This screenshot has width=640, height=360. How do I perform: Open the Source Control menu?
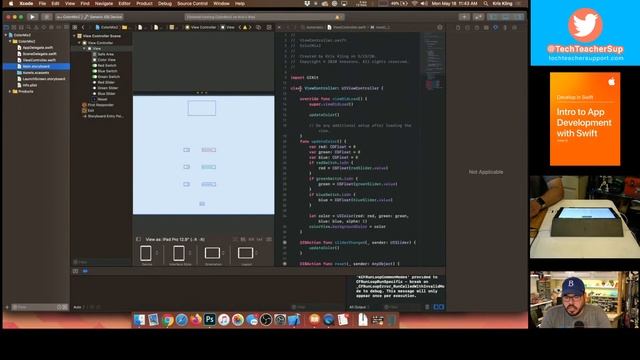coord(192,4)
